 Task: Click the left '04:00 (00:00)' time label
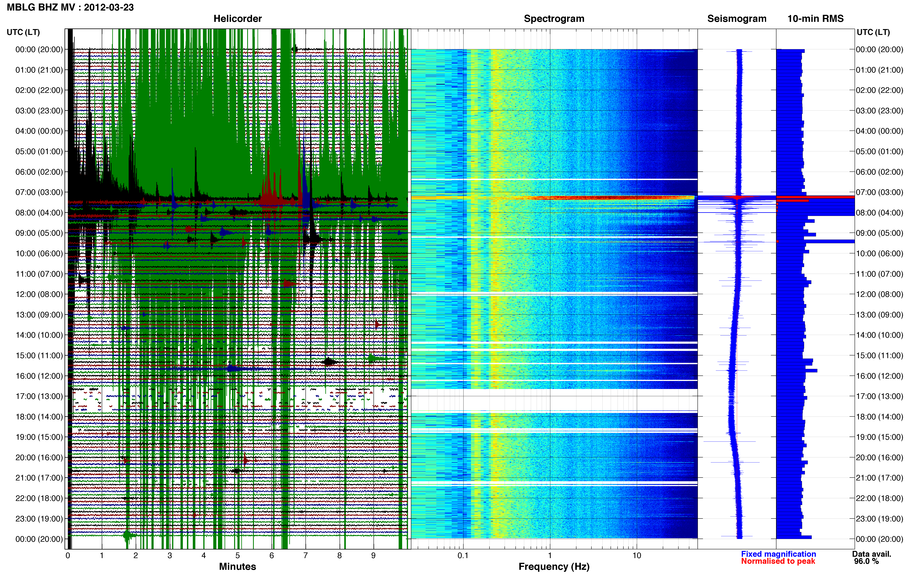coord(39,131)
